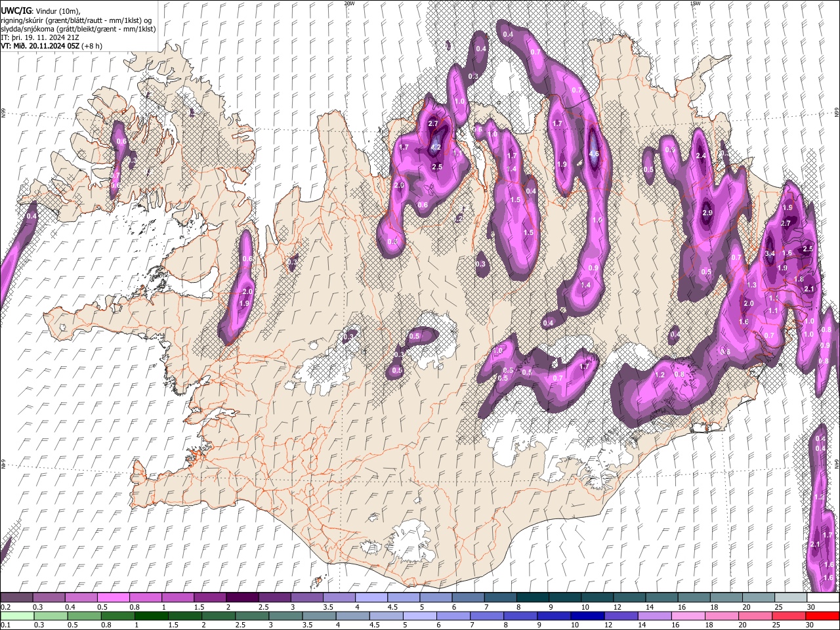
Task: Click the 2.9 snowfall value on the map
Action: pyautogui.click(x=707, y=213)
